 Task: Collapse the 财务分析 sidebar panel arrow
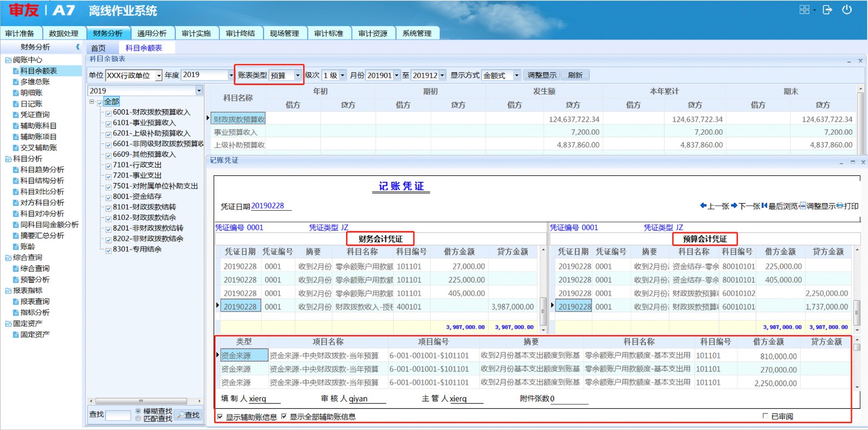pos(78,47)
